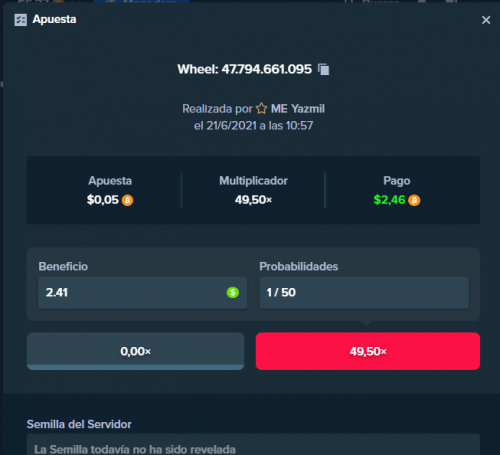Click the Apuesta dialog title text
This screenshot has width=500, height=455.
coord(54,20)
